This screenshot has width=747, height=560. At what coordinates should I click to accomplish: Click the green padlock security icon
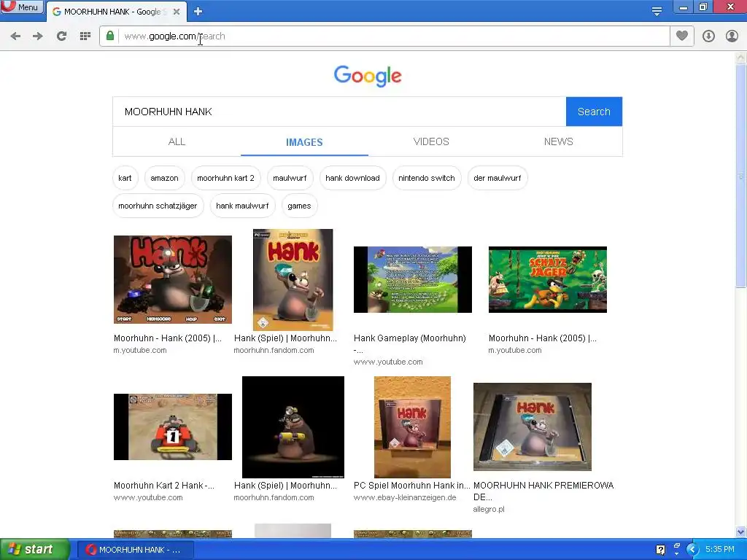(x=110, y=36)
